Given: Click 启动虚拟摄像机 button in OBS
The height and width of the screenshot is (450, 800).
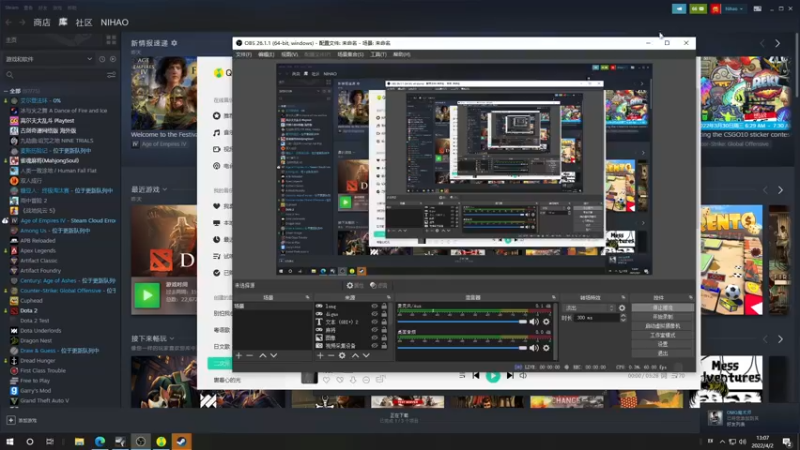Looking at the screenshot, I should [x=663, y=326].
